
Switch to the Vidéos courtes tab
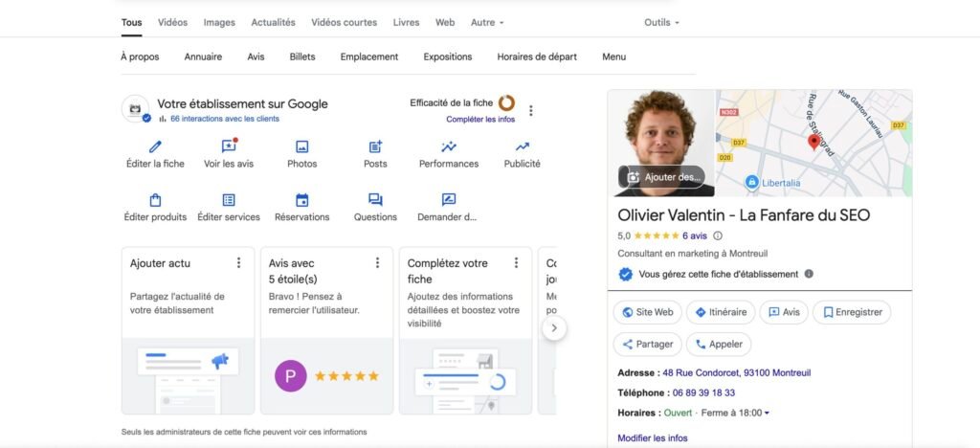pos(345,22)
